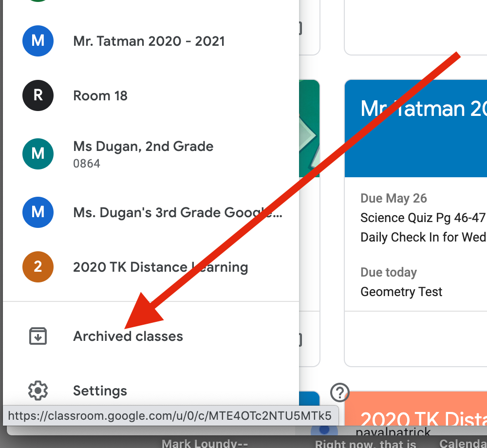Click section number 0864
This screenshot has width=487, height=448.
point(87,164)
